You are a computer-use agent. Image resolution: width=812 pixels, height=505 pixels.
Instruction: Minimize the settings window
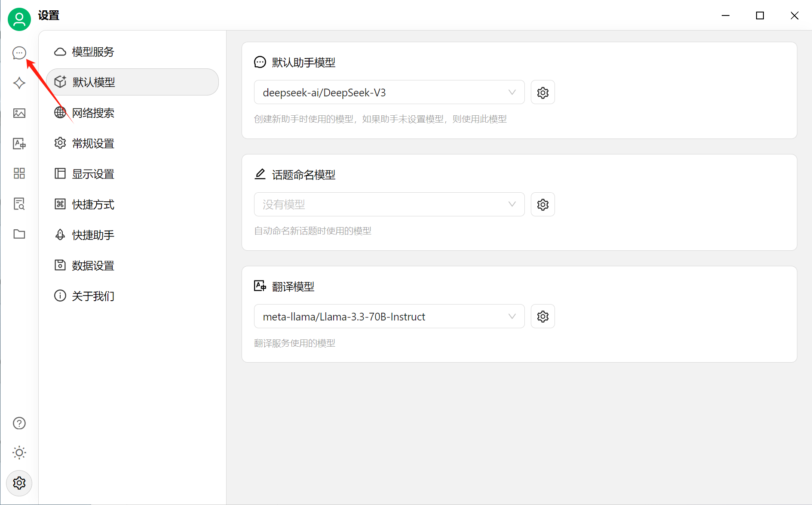726,15
